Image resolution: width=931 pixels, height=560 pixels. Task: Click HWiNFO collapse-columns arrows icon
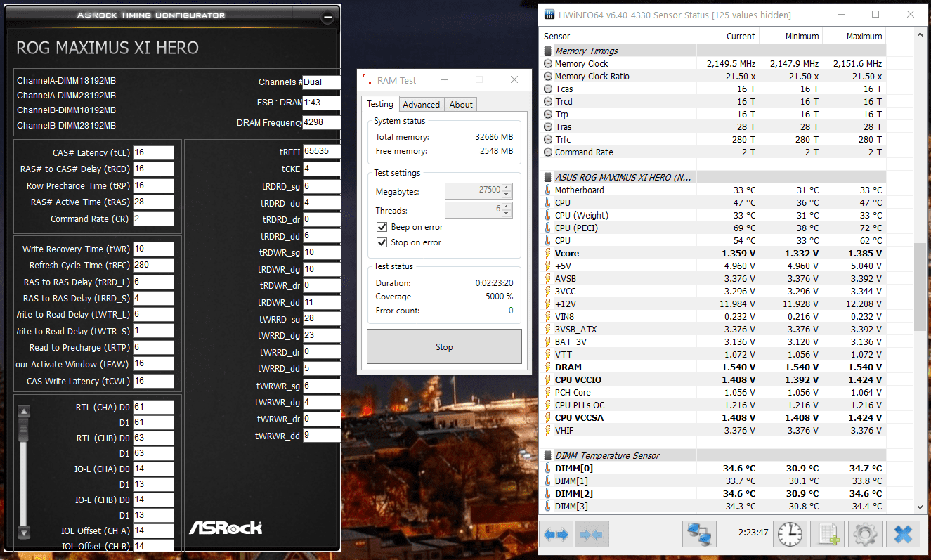(592, 535)
